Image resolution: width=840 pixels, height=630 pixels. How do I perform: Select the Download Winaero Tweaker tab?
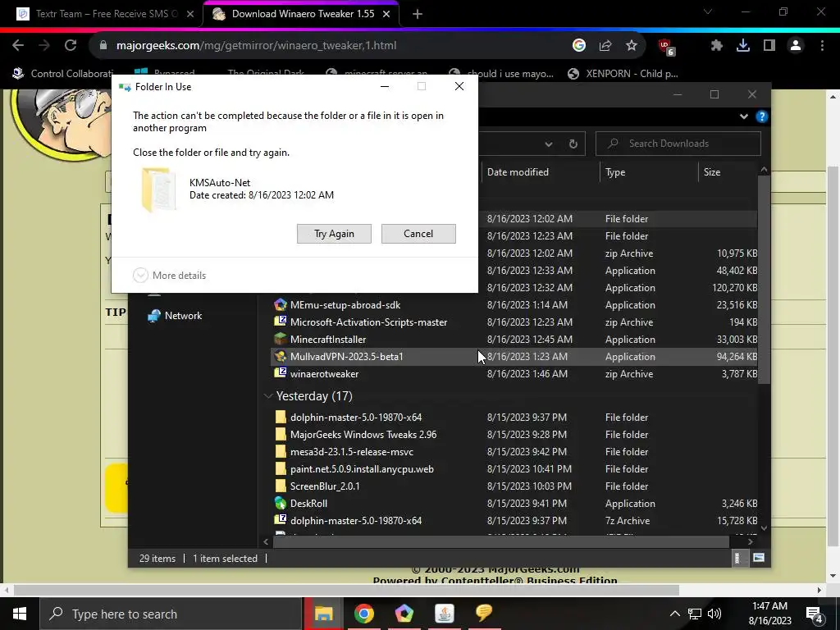[x=303, y=14]
